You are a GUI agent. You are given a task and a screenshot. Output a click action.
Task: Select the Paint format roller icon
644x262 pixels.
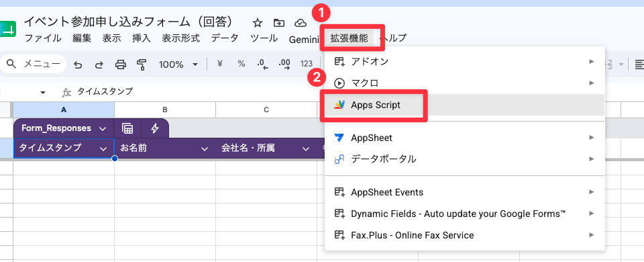pos(142,64)
